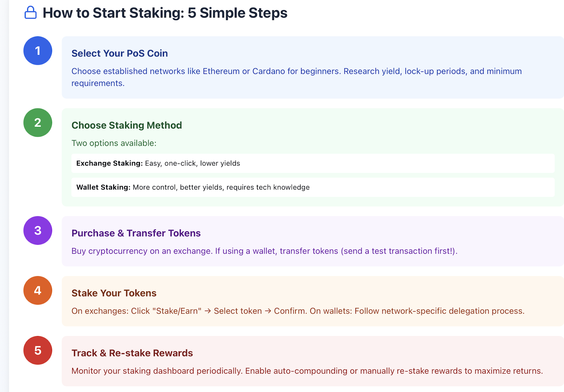Screen dimensions: 564x392
Task: Click the red step 5 circle
Action: click(x=38, y=350)
